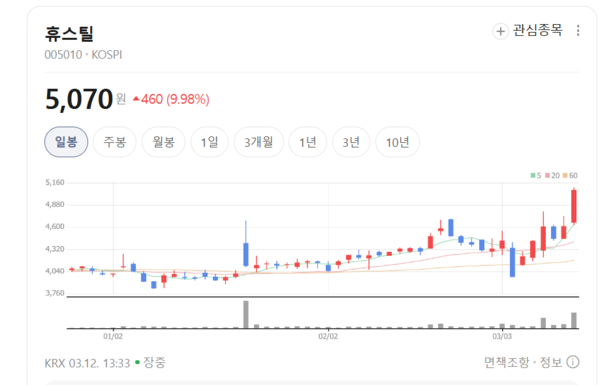Click the ▲460 (9.98%) change value

pos(171,100)
